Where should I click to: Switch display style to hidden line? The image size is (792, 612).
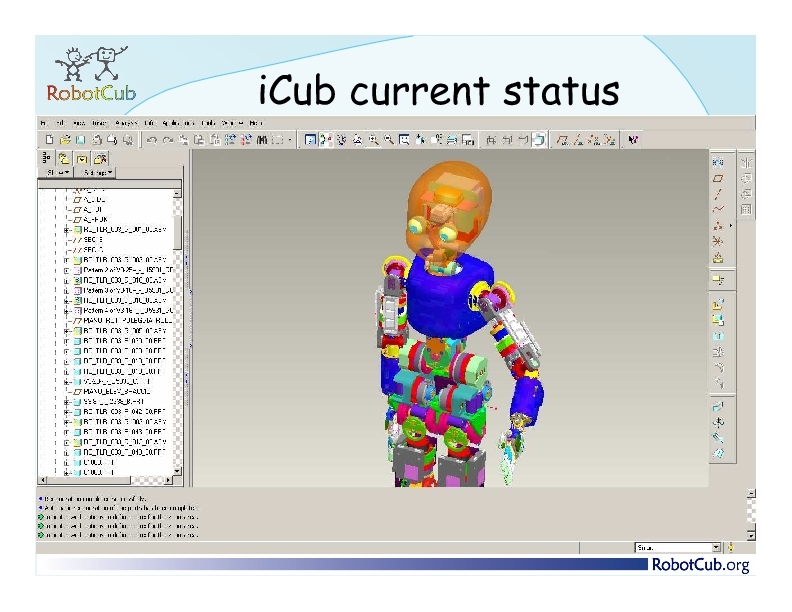(x=507, y=140)
